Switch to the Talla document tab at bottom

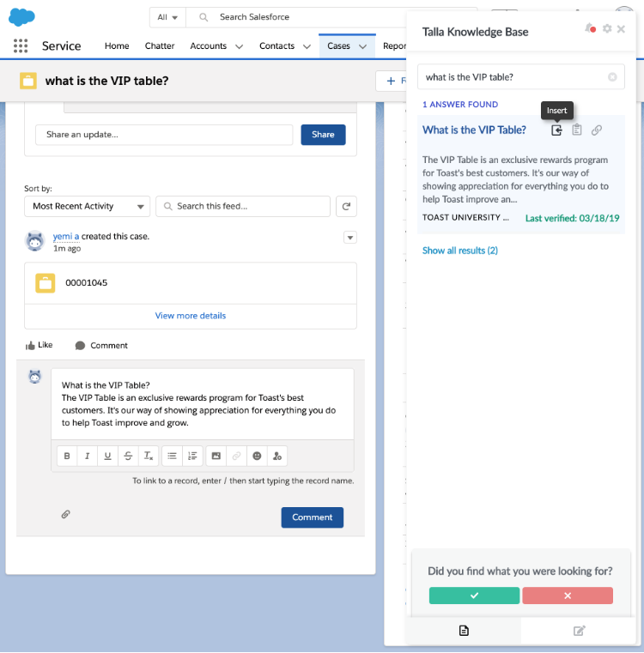coord(464,631)
